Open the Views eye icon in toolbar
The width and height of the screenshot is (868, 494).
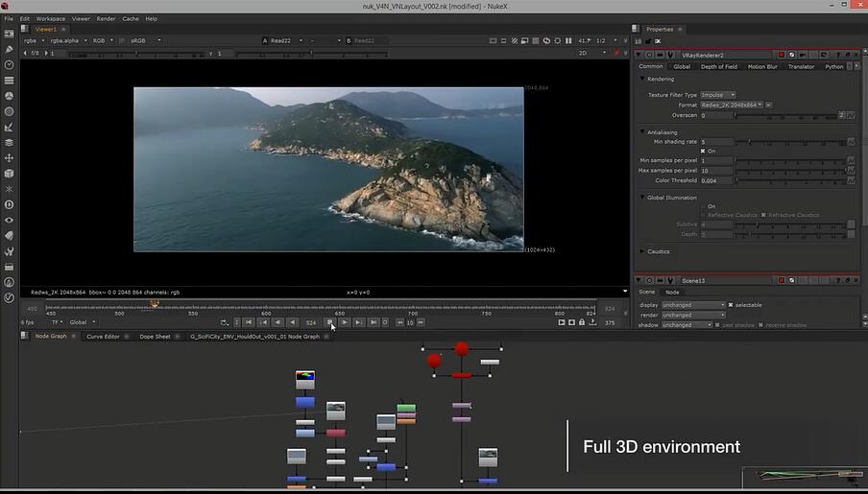(9, 220)
